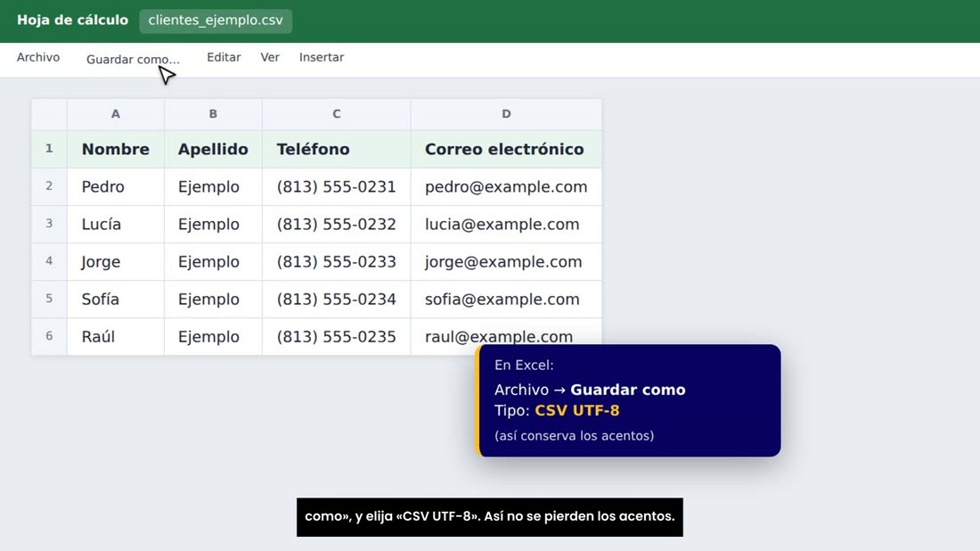Select column B header
The image size is (980, 551).
213,114
